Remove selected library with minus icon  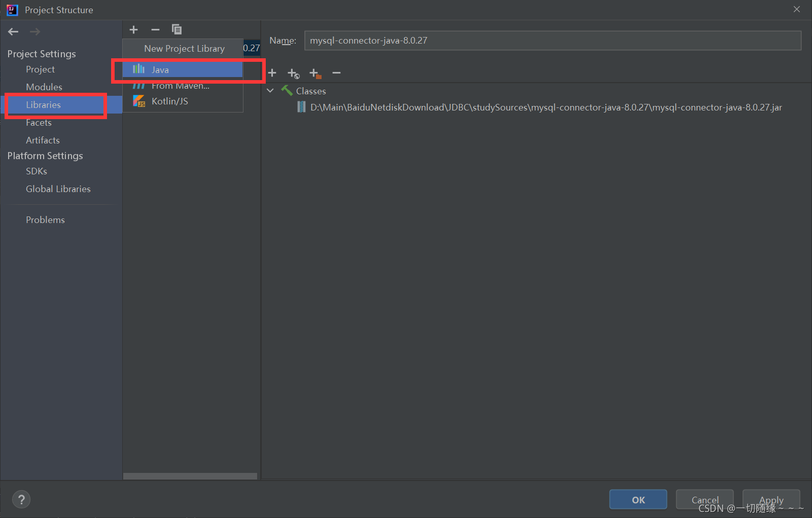(155, 29)
